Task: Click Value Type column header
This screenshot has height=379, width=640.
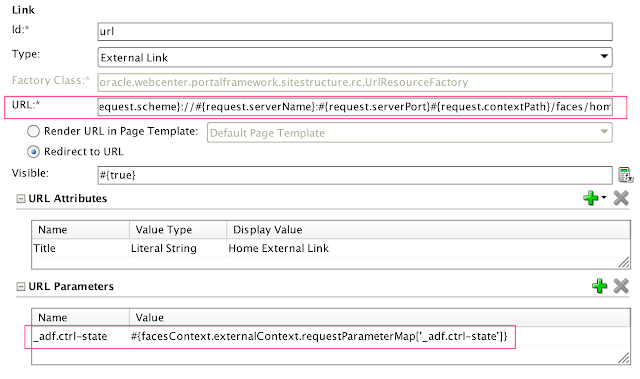Action: 178,230
